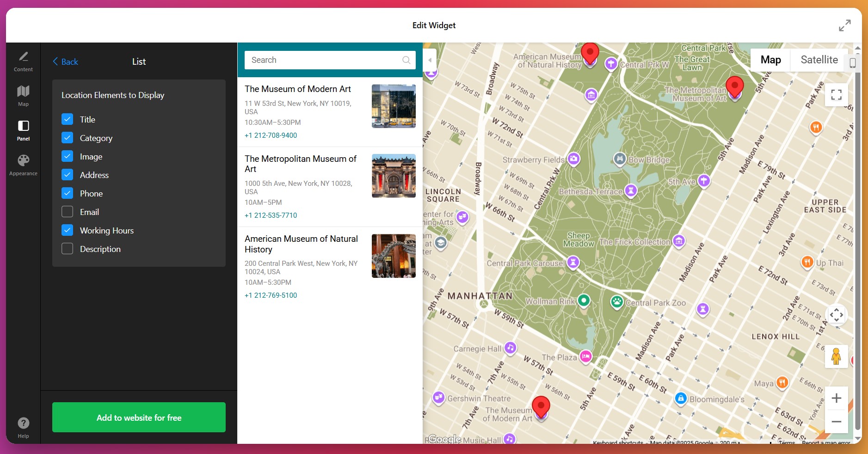Click Add to website for free
This screenshot has height=454, width=868.
pyautogui.click(x=138, y=417)
